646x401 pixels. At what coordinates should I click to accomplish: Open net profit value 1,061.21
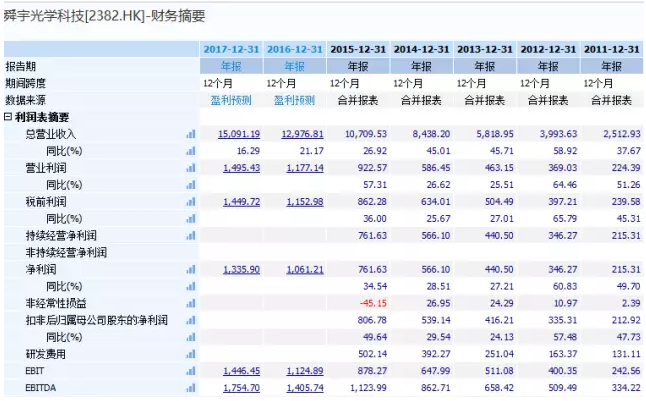305,270
